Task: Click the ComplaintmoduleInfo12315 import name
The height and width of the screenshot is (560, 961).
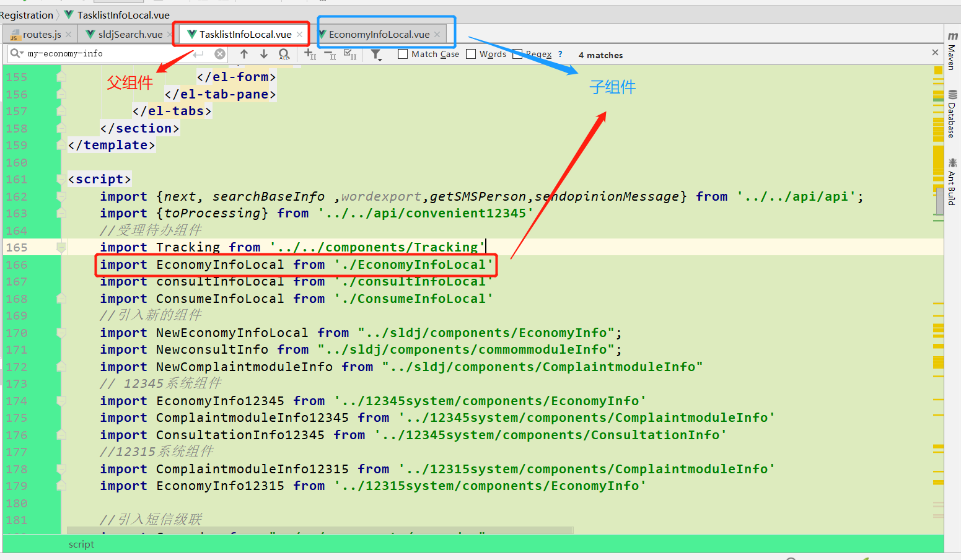Action: click(x=252, y=469)
